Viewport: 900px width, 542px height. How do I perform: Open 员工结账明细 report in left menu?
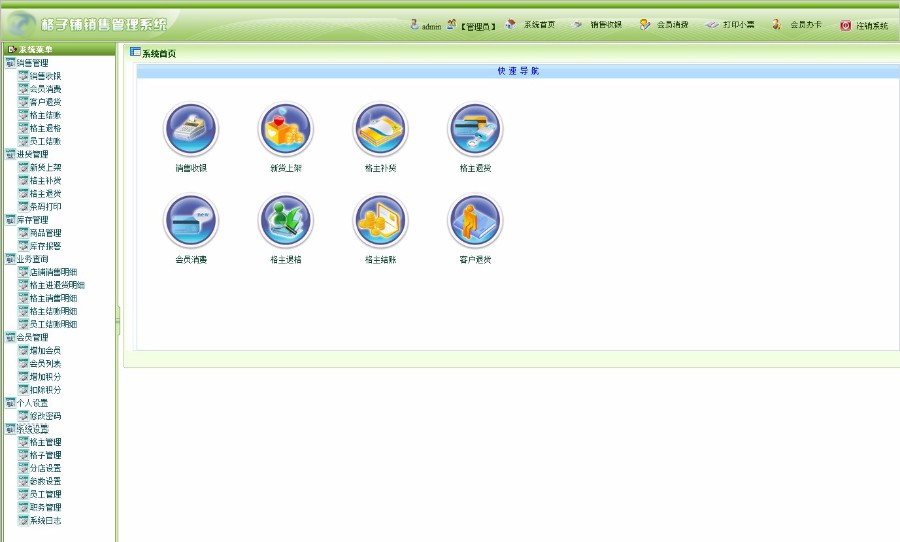click(x=53, y=324)
